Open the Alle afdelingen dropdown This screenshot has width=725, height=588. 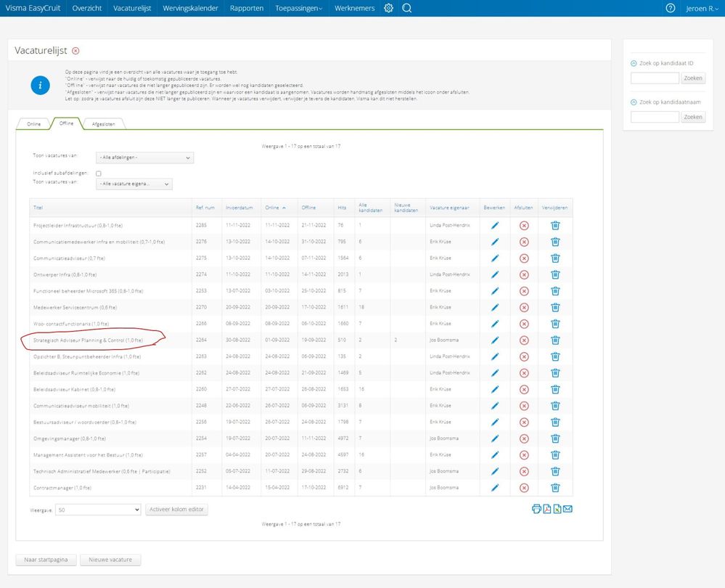click(x=144, y=158)
